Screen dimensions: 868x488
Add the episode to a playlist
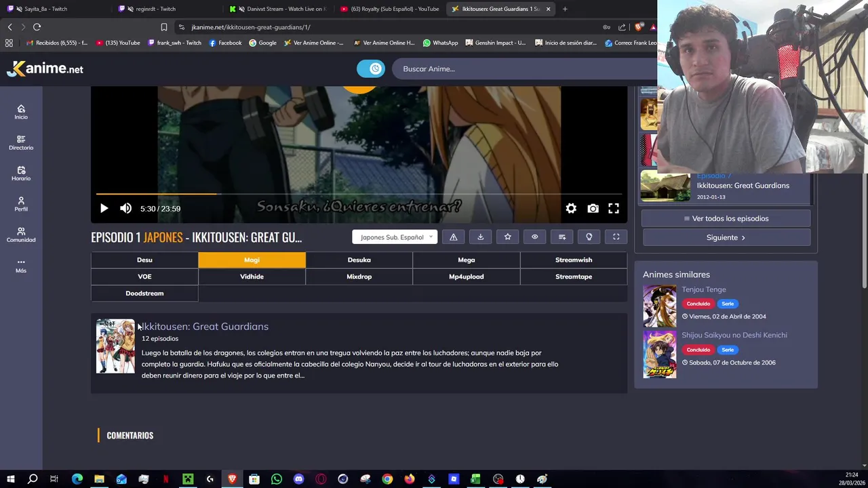[561, 237]
